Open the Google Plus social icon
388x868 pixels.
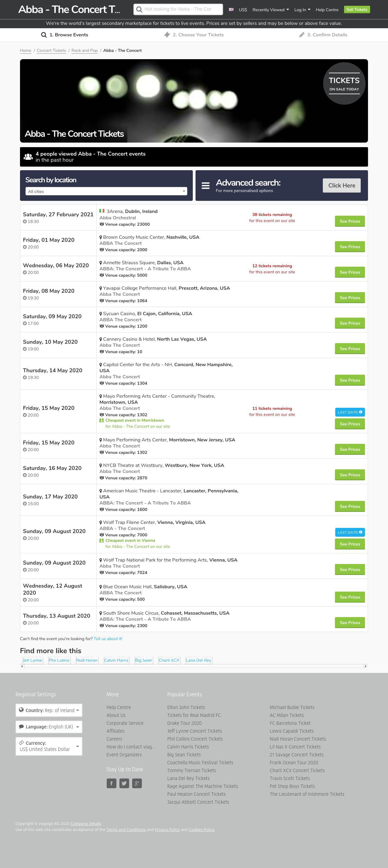click(137, 783)
